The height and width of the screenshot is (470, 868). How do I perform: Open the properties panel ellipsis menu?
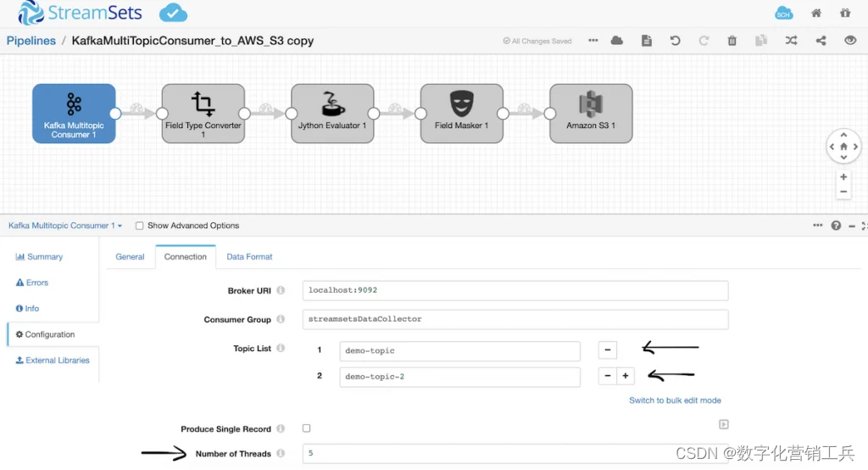[x=818, y=225]
